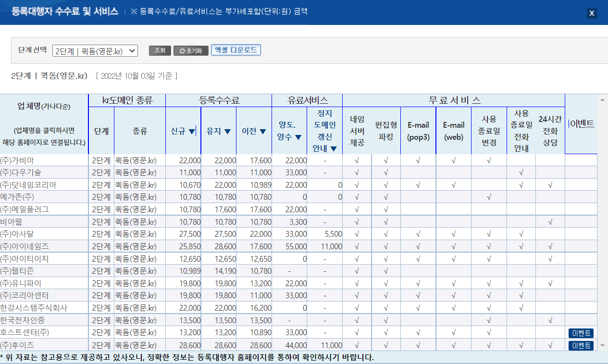Click the kr도메인 종류 header
The width and height of the screenshot is (608, 364).
tap(127, 100)
